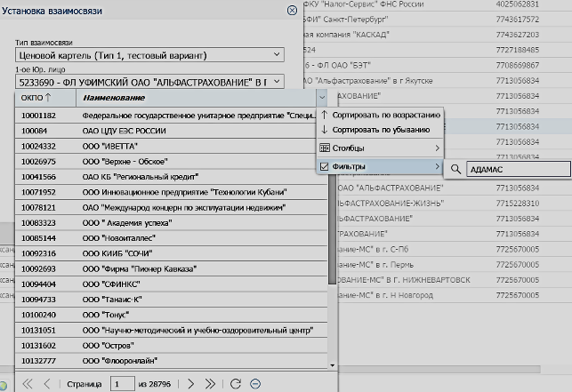Close the Установка взаимосвязи dialog
572x392 pixels.
click(292, 10)
